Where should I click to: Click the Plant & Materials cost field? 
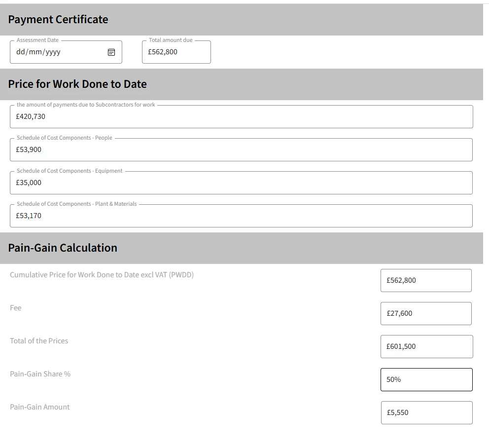coord(241,216)
